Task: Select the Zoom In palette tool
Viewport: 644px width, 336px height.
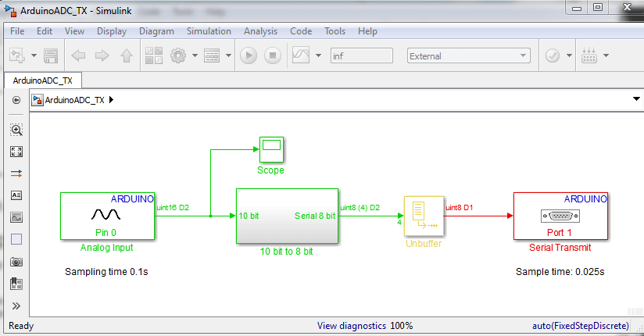Action: tap(16, 130)
